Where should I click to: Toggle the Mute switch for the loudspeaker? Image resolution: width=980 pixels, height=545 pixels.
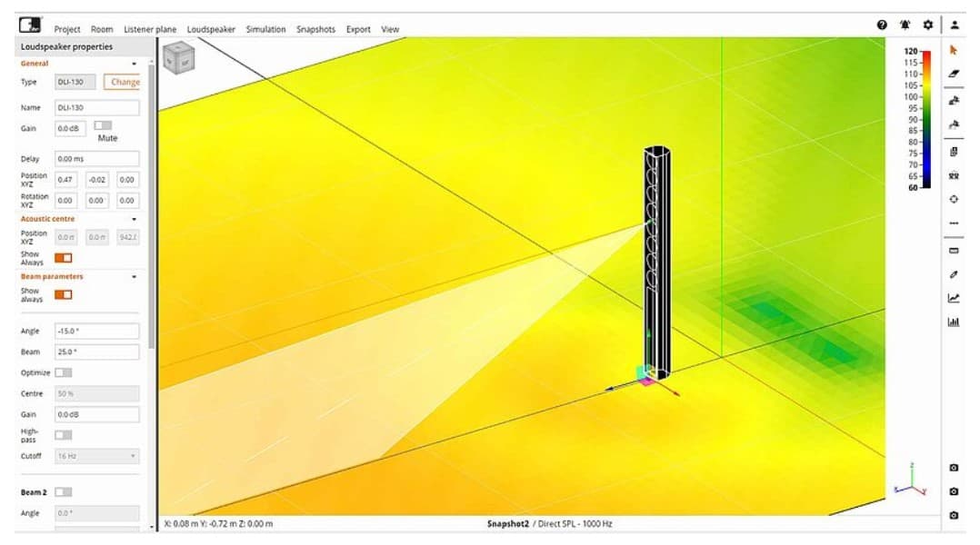click(x=103, y=125)
